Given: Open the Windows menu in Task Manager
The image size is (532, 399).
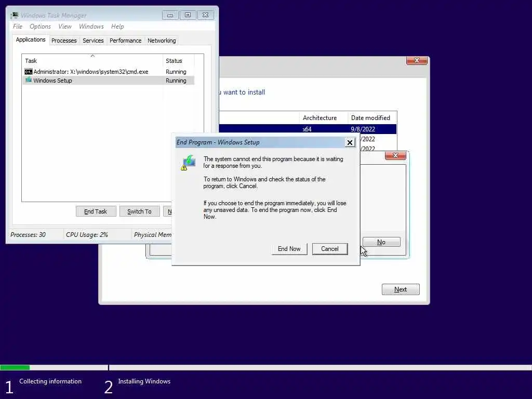Looking at the screenshot, I should tap(91, 26).
